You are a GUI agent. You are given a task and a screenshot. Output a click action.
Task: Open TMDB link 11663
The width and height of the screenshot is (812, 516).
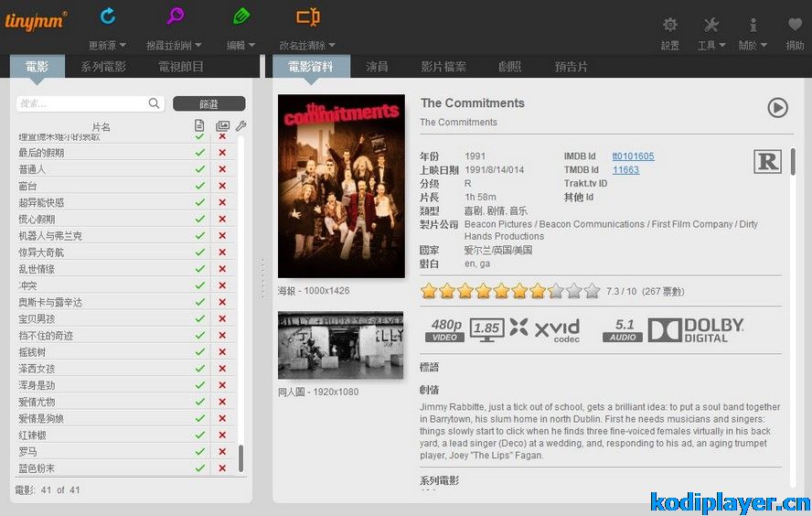(625, 169)
